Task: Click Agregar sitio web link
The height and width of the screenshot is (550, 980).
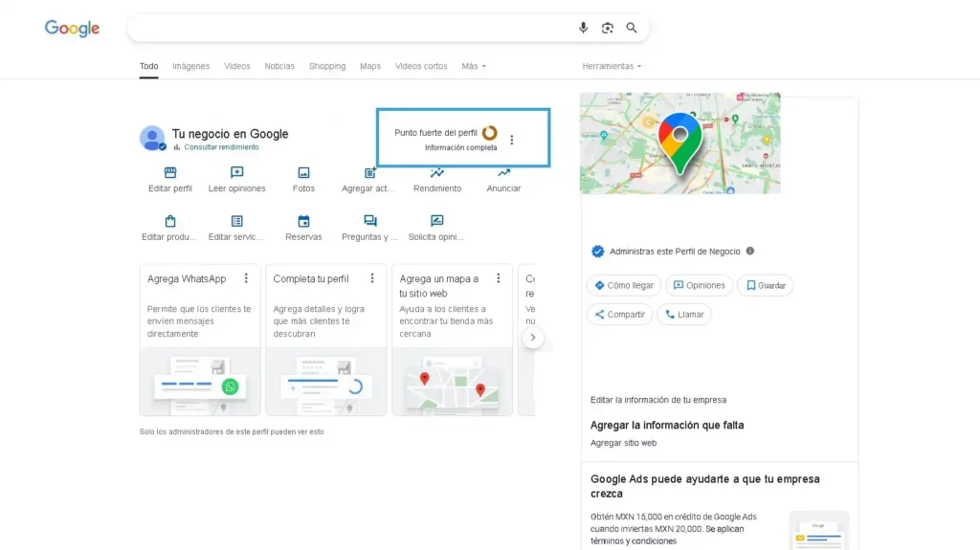Action: pyautogui.click(x=623, y=443)
